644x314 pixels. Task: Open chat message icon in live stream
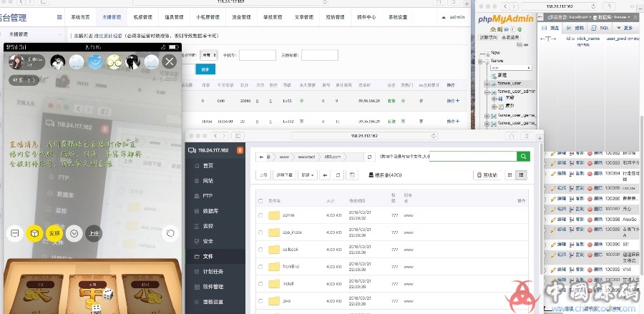tap(15, 234)
